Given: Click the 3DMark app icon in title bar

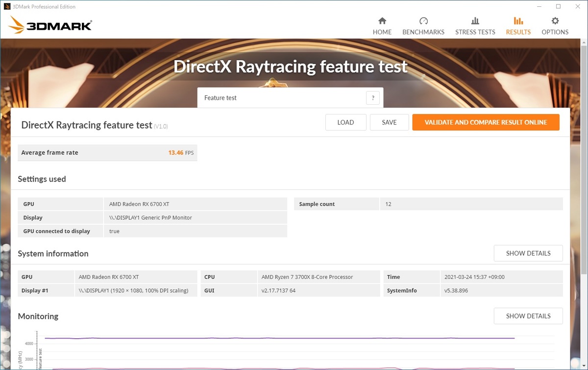Looking at the screenshot, I should coord(7,7).
